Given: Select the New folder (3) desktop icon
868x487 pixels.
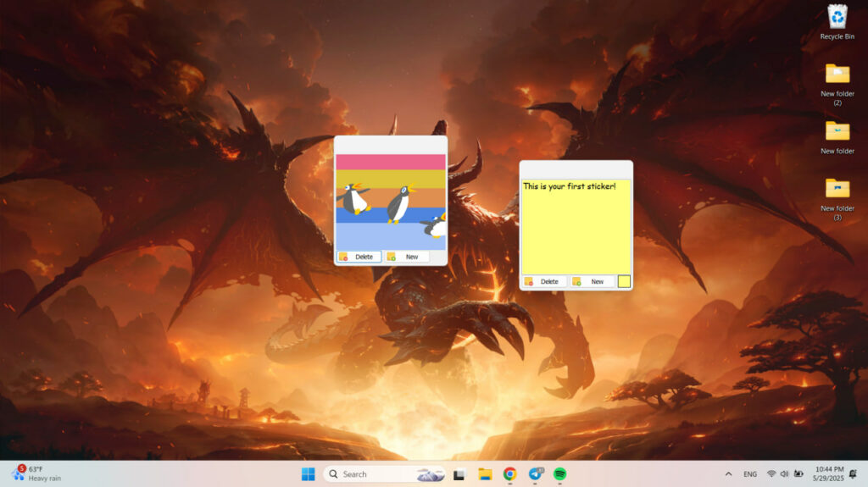Looking at the screenshot, I should (837, 199).
